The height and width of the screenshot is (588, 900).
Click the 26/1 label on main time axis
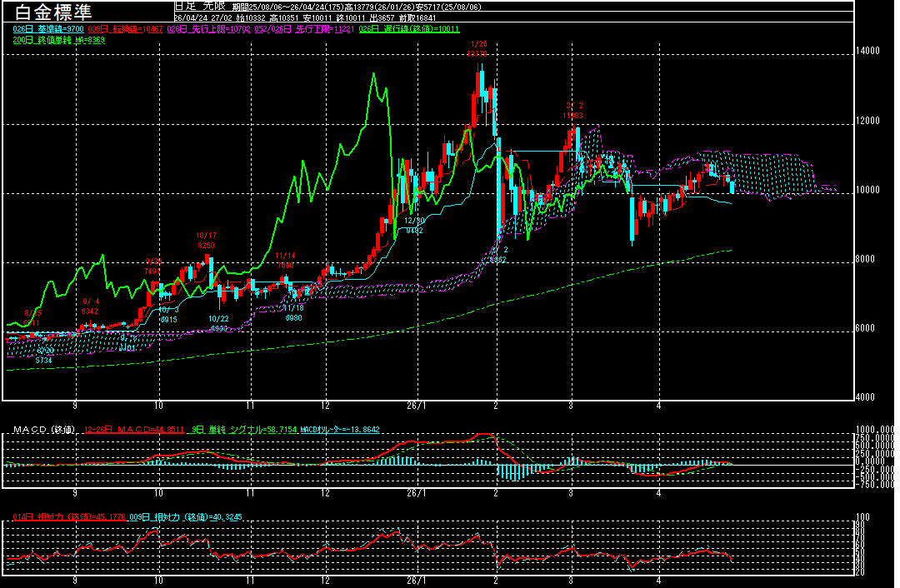416,406
